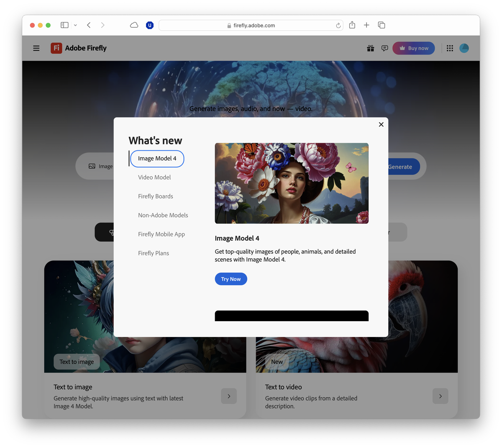Screen dimensions: 502x448
Task: Click Safari's share icon
Action: (352, 25)
